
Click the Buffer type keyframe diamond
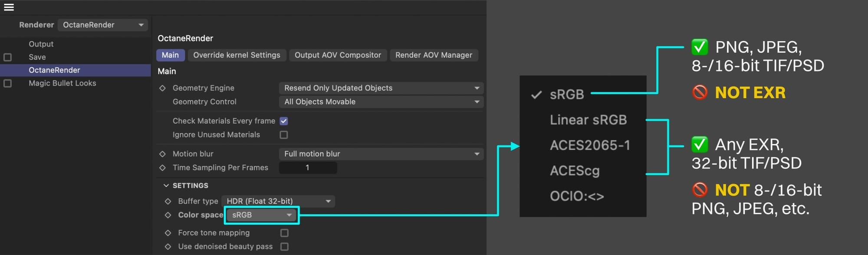[168, 201]
